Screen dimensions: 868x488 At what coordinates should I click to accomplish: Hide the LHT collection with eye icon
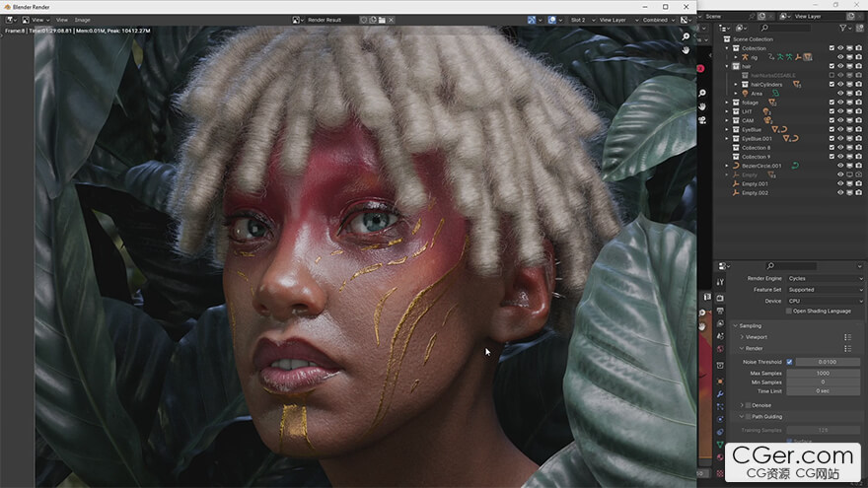click(x=840, y=111)
